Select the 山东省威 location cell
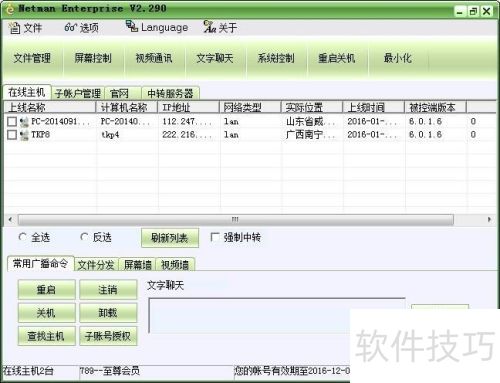This screenshot has height=383, width=500. pyautogui.click(x=311, y=121)
